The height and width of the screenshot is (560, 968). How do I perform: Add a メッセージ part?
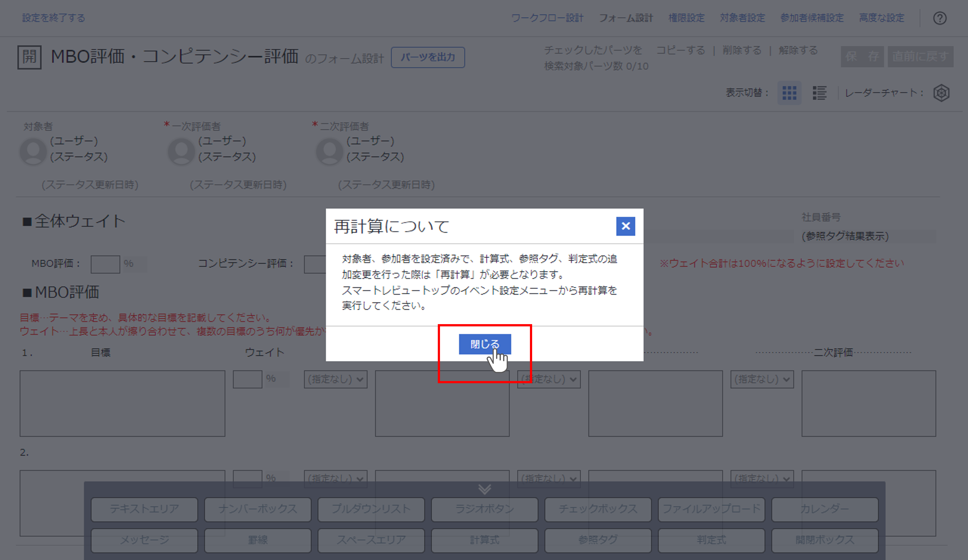tap(144, 540)
